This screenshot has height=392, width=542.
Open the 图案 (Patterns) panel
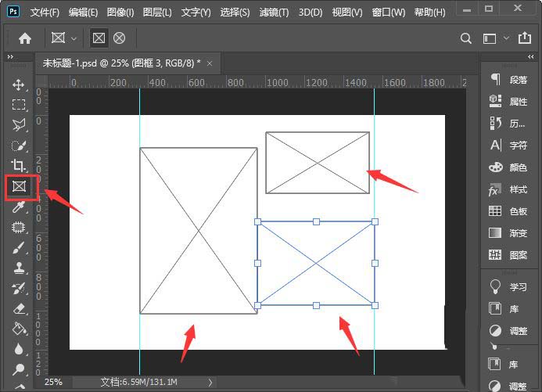click(x=508, y=255)
